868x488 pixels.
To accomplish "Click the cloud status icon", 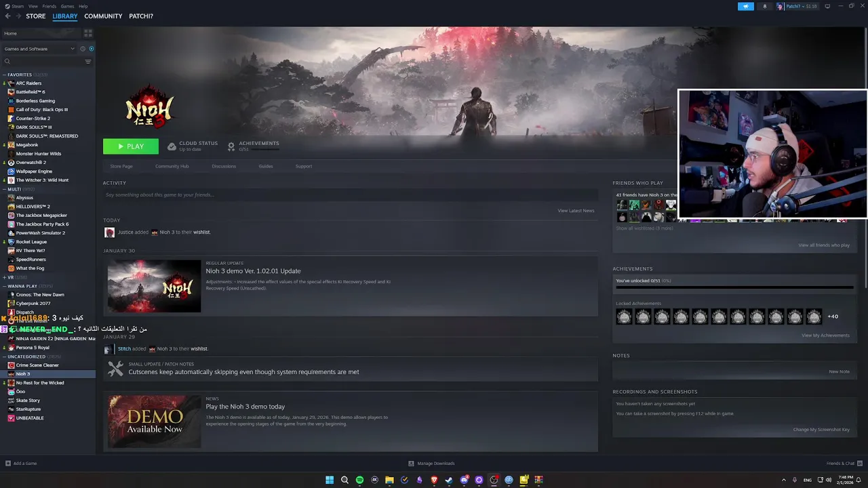I will click(x=172, y=146).
